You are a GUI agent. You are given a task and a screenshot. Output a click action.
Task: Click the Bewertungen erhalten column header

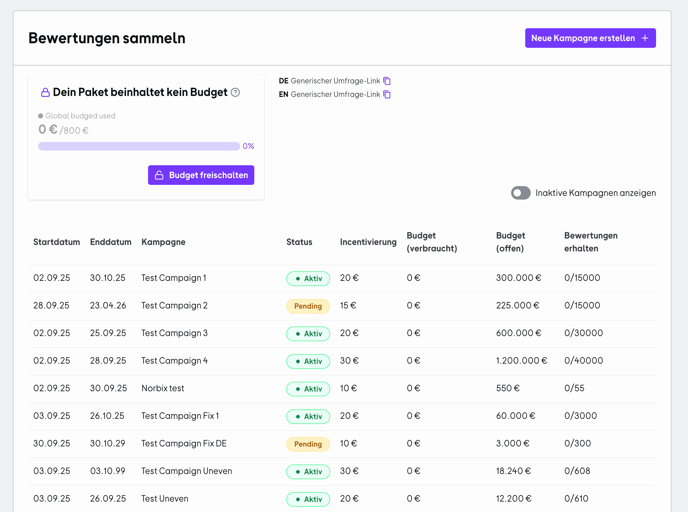[590, 242]
